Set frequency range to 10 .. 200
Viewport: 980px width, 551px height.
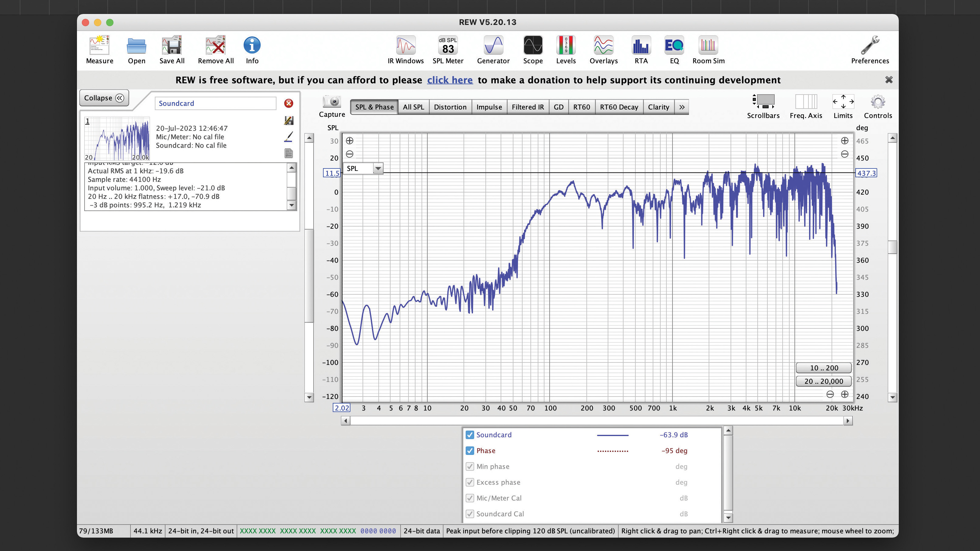pyautogui.click(x=824, y=368)
